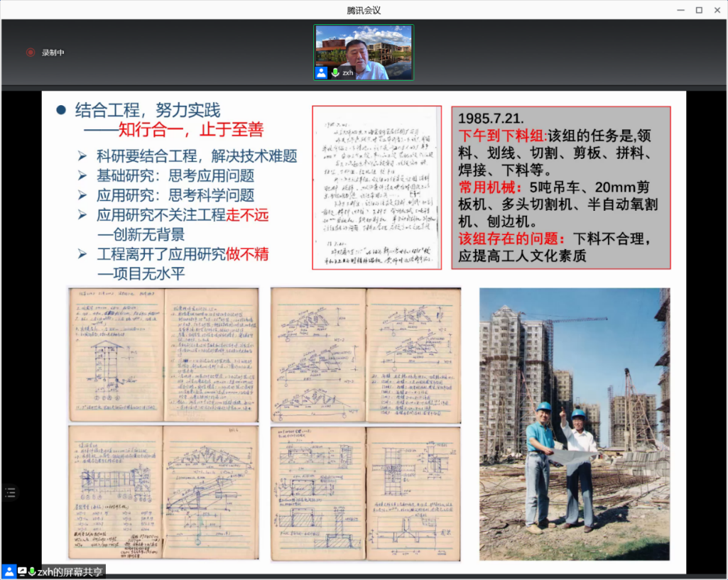Viewport: 728px width, 580px height.
Task: Click the 腾讯会议 window title bar
Action: (364, 10)
